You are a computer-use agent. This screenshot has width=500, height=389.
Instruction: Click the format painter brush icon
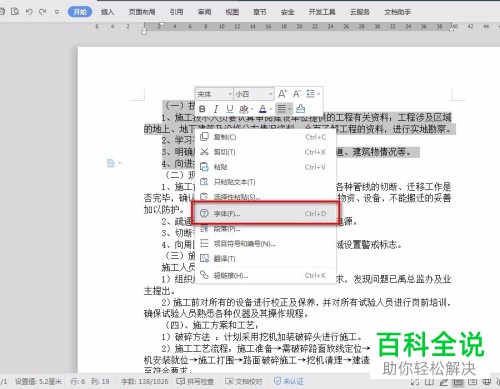click(300, 109)
